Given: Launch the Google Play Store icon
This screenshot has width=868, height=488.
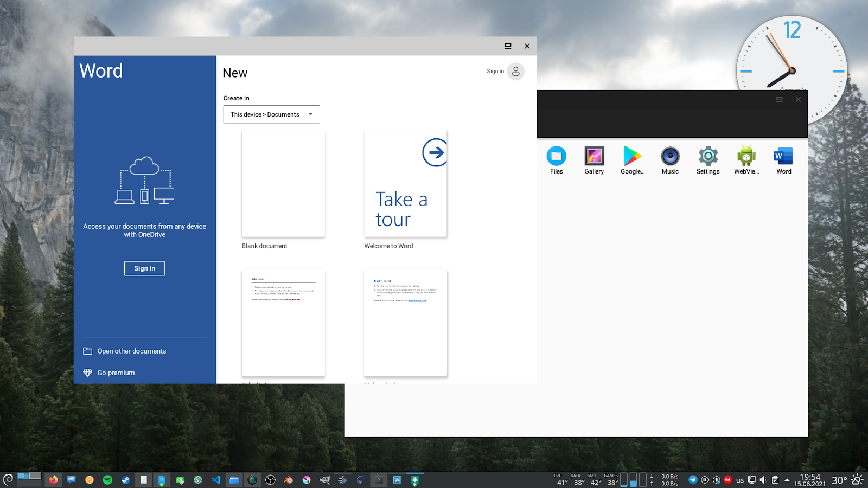Looking at the screenshot, I should (x=632, y=156).
